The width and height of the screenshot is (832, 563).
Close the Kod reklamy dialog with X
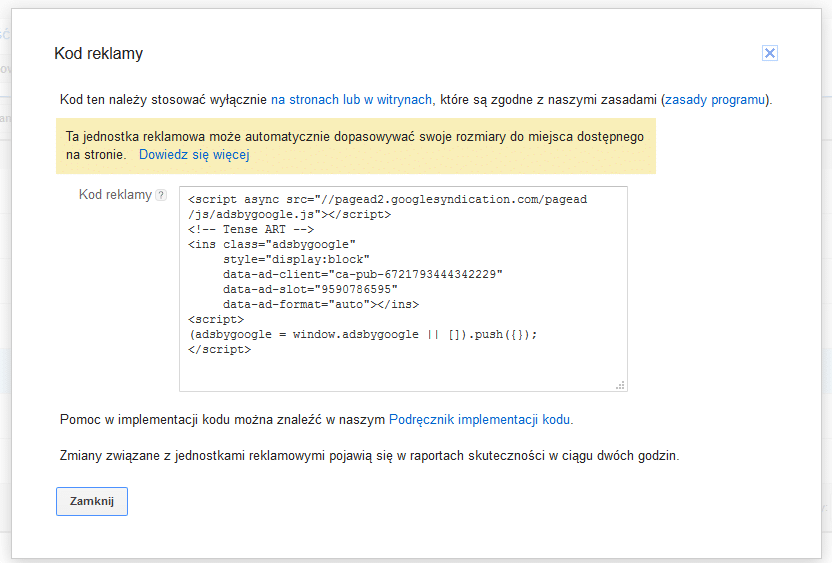pyautogui.click(x=769, y=53)
